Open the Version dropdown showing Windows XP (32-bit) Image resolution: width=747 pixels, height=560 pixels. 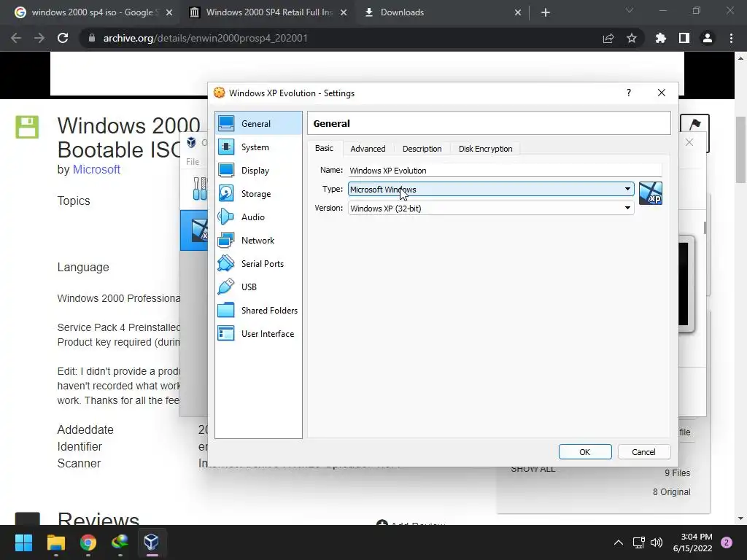point(491,208)
